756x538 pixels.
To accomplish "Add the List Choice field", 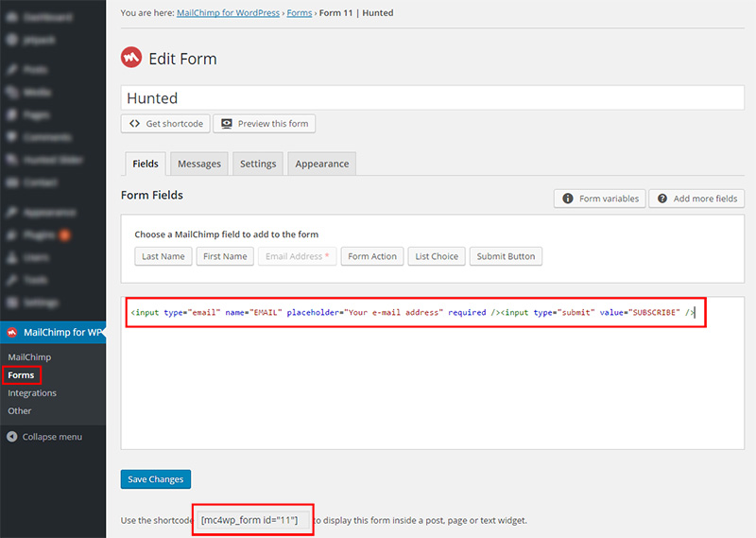I will click(x=437, y=256).
